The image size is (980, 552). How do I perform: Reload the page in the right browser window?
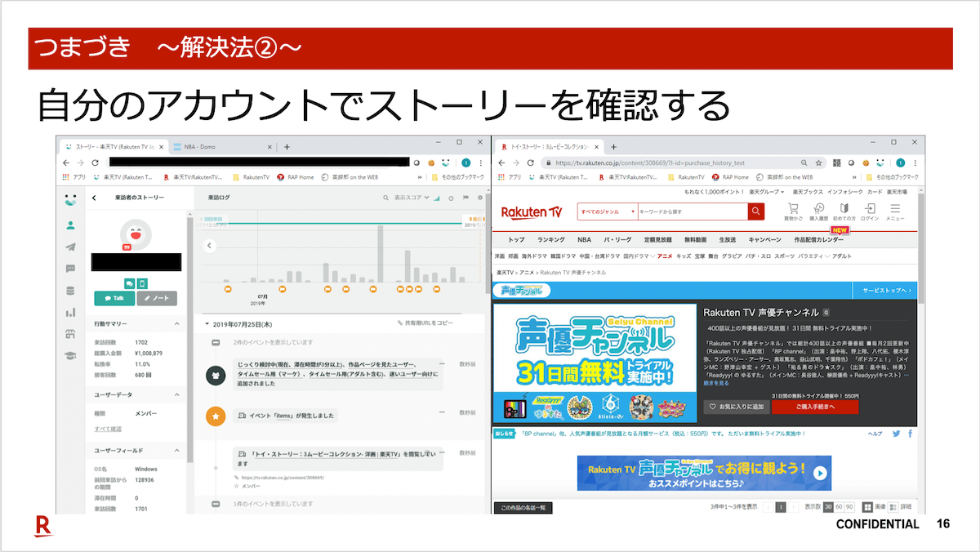[x=532, y=163]
